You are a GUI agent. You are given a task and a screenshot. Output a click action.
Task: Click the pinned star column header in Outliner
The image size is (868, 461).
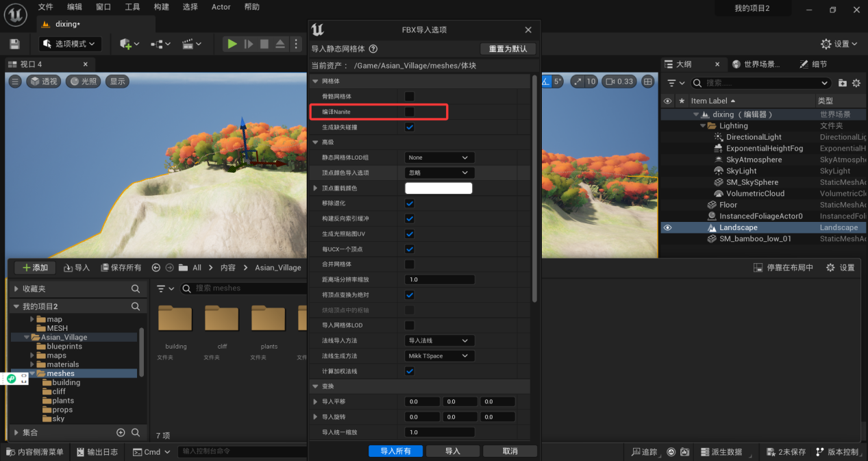[x=681, y=101]
